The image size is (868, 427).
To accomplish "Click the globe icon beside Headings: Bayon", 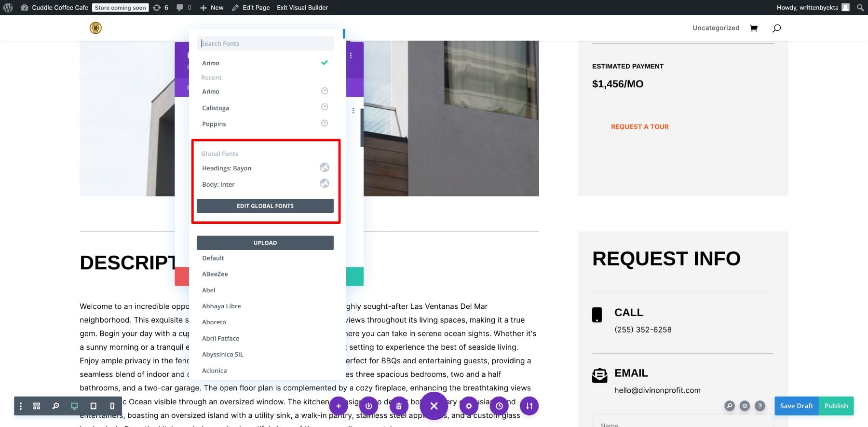I will [325, 167].
